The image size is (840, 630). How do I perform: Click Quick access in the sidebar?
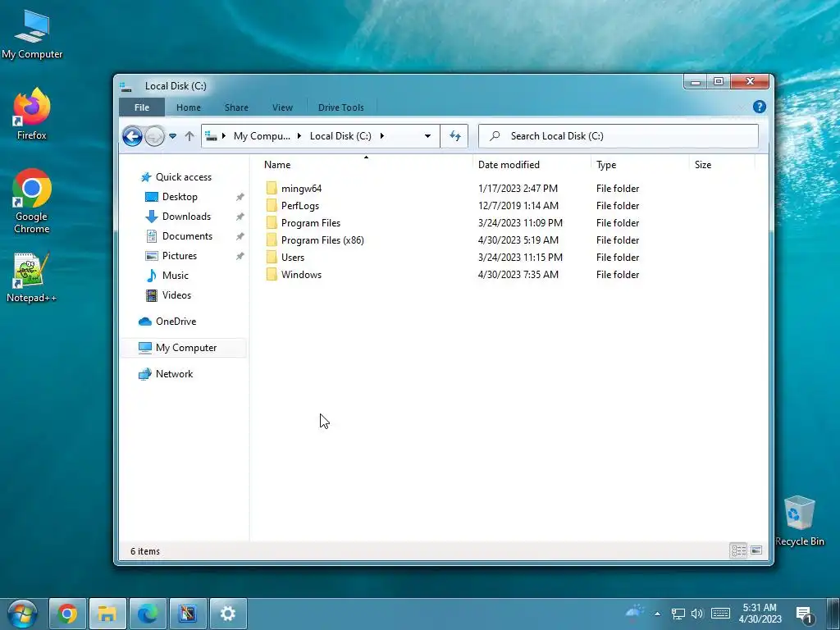[x=183, y=177]
